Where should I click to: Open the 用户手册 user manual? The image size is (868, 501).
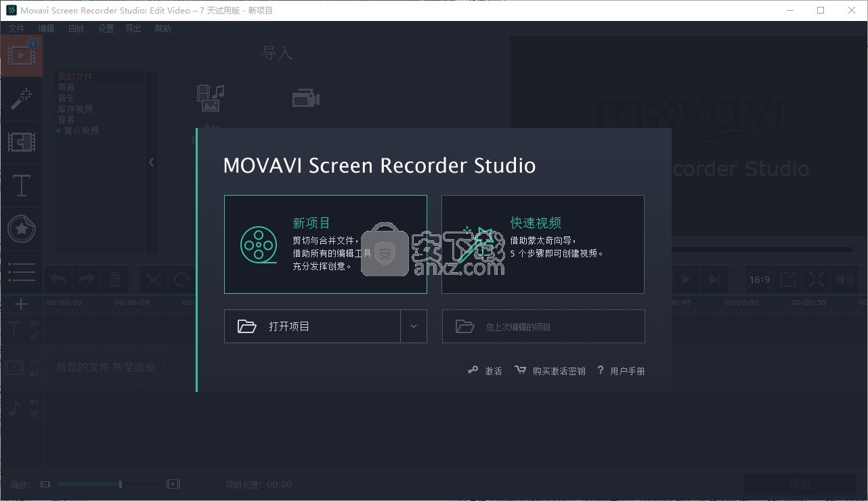click(x=628, y=371)
